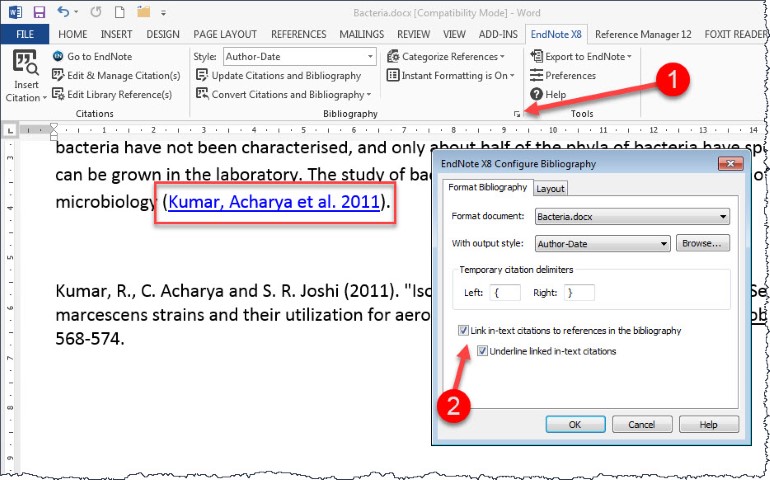
Task: Open the REVIEW ribbon tab
Action: tap(413, 34)
